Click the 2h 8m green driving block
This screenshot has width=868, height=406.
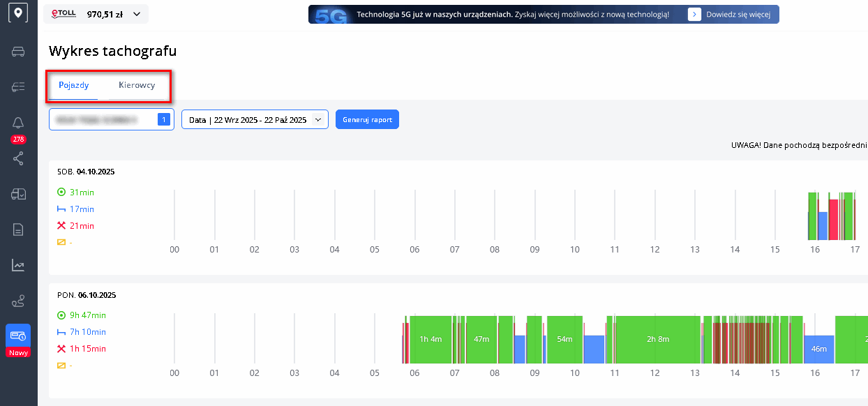pyautogui.click(x=657, y=339)
